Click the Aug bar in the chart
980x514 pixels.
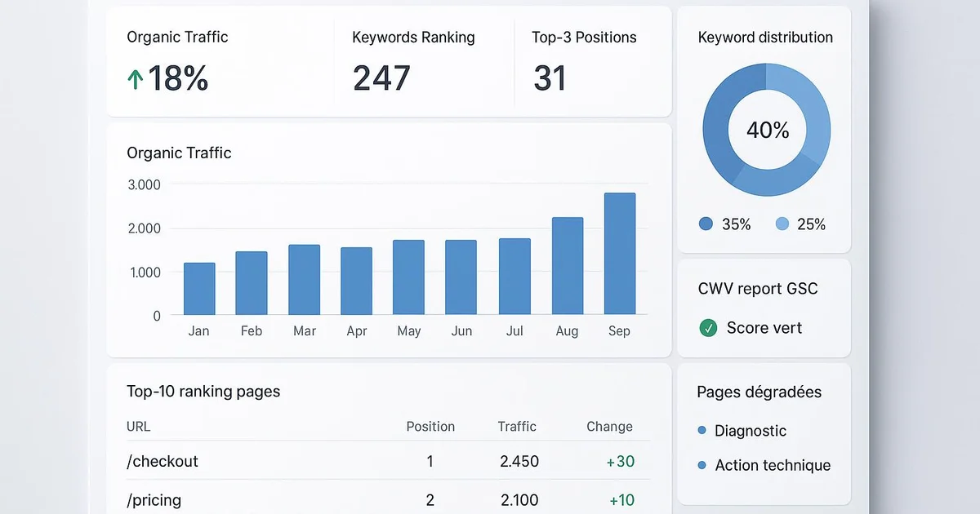pos(568,266)
